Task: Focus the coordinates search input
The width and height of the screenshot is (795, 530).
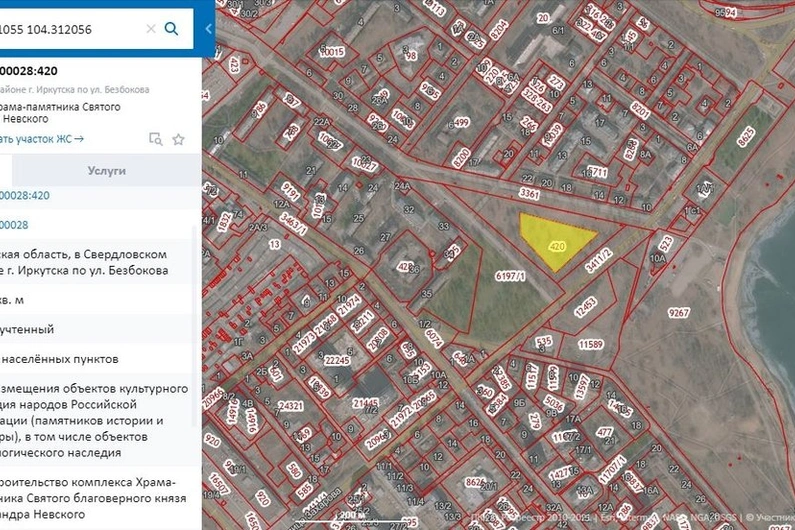Action: [x=70, y=29]
